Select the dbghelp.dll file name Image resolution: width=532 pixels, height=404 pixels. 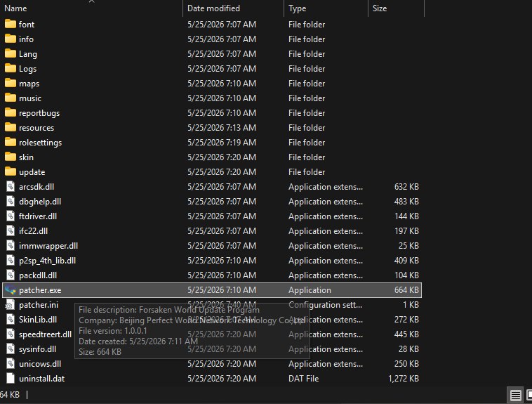point(40,202)
